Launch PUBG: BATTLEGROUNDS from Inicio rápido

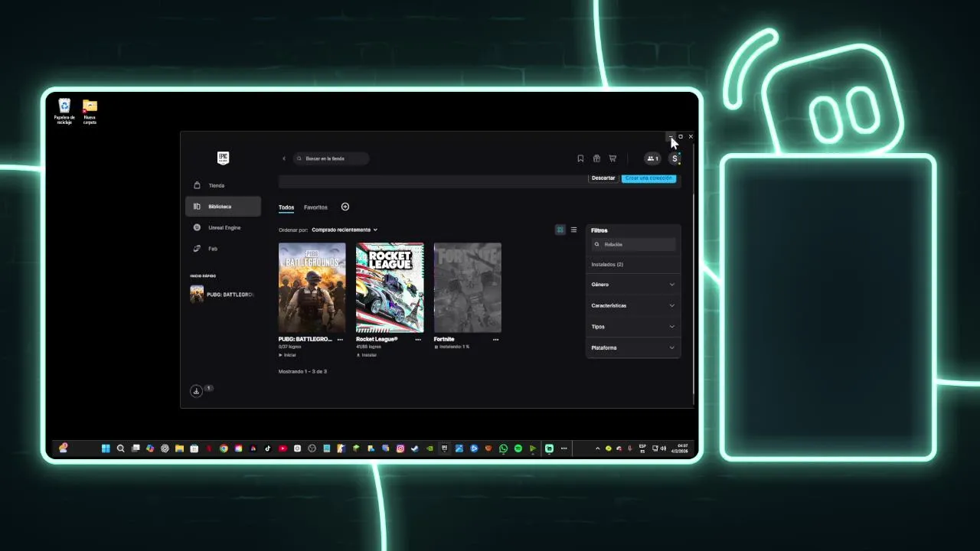[222, 295]
